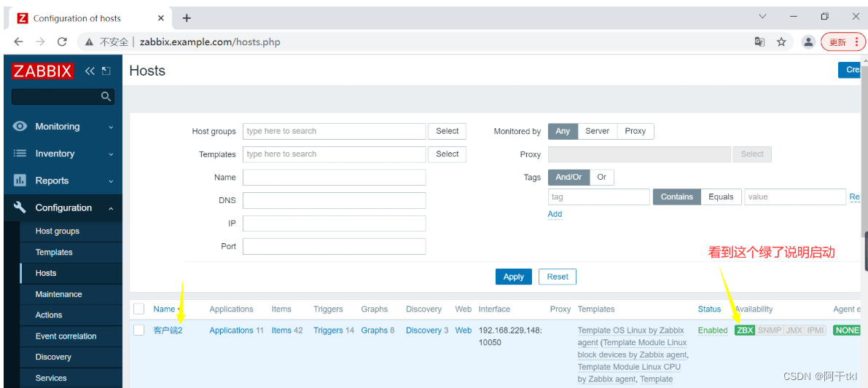The image size is (868, 388).
Task: Click Select next to Templates field
Action: [447, 154]
